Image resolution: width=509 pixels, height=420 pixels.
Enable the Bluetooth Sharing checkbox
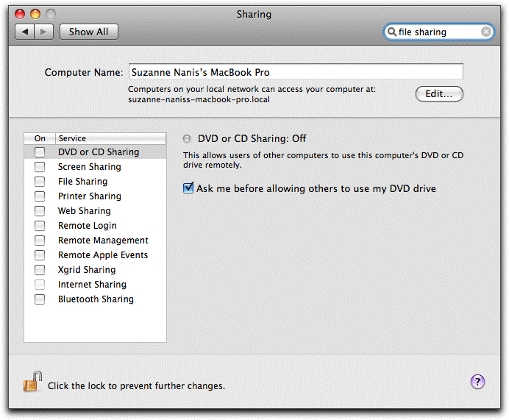point(40,299)
